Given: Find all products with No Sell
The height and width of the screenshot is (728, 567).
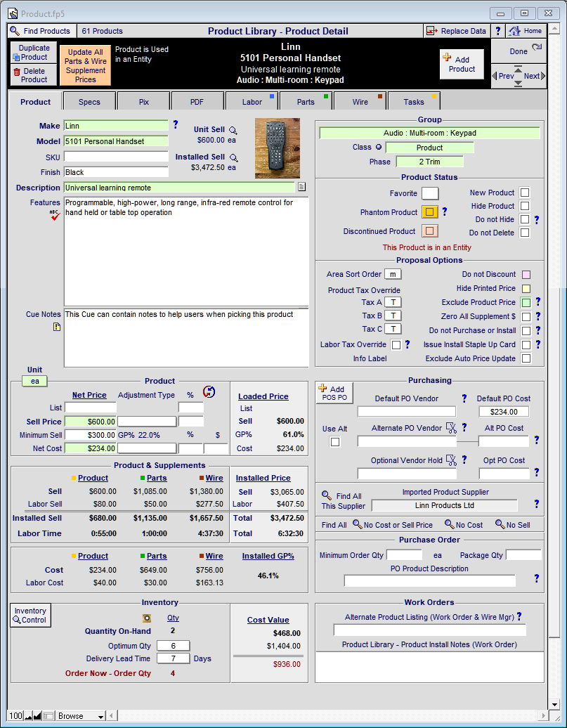Looking at the screenshot, I should (x=513, y=525).
